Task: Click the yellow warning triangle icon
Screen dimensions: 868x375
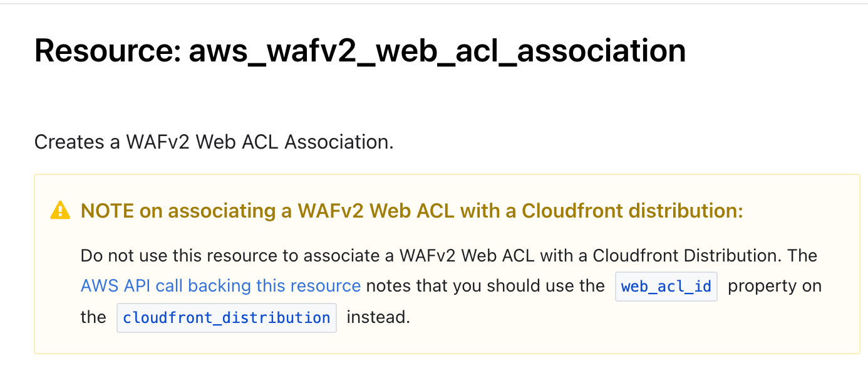Action: tap(60, 210)
